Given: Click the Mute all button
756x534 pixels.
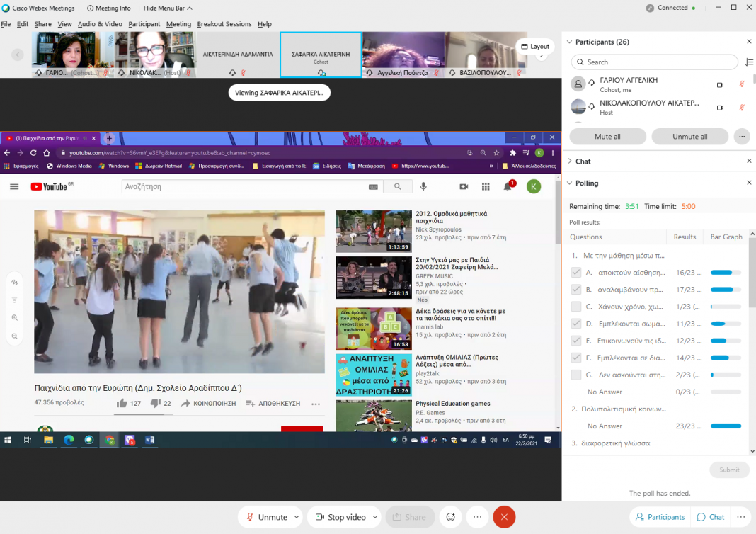Looking at the screenshot, I should point(607,137).
